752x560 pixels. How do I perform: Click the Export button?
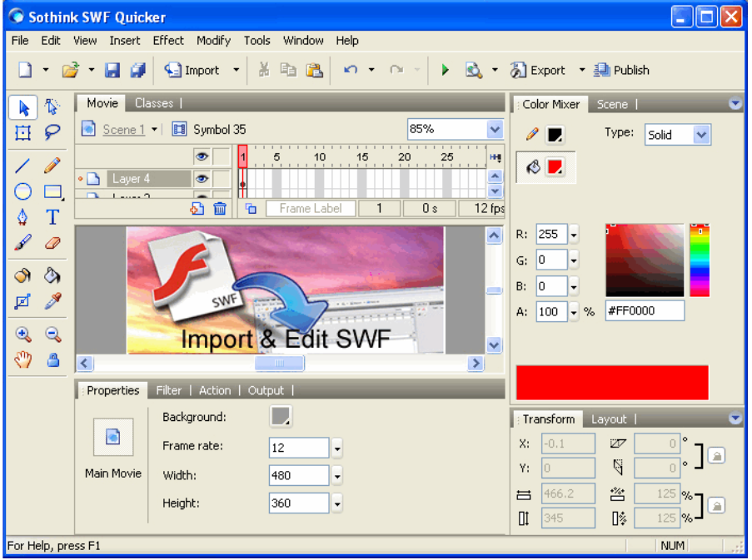click(538, 70)
